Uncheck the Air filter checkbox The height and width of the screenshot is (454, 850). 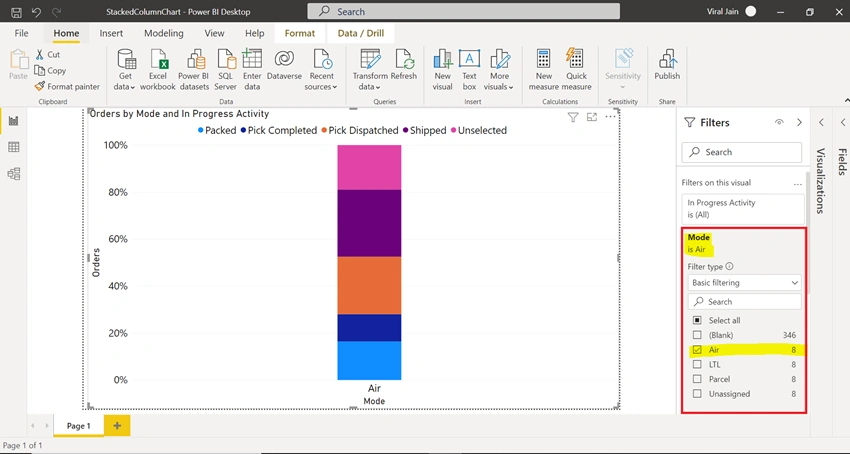pos(698,350)
